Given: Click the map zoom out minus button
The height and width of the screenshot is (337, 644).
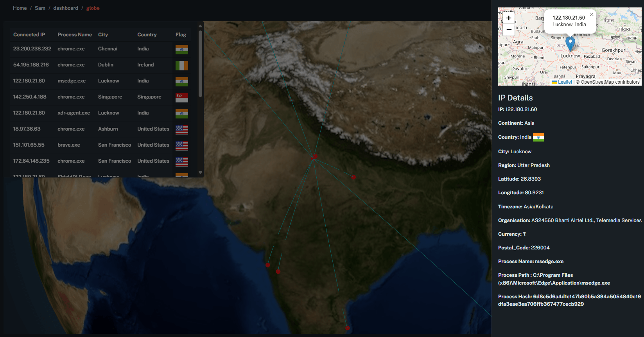Looking at the screenshot, I should [508, 30].
